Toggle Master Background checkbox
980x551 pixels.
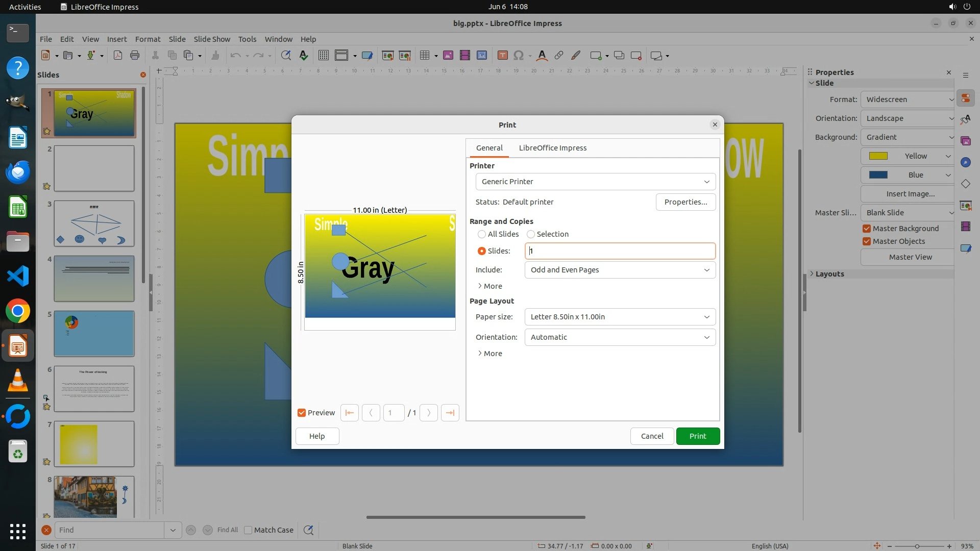click(867, 229)
